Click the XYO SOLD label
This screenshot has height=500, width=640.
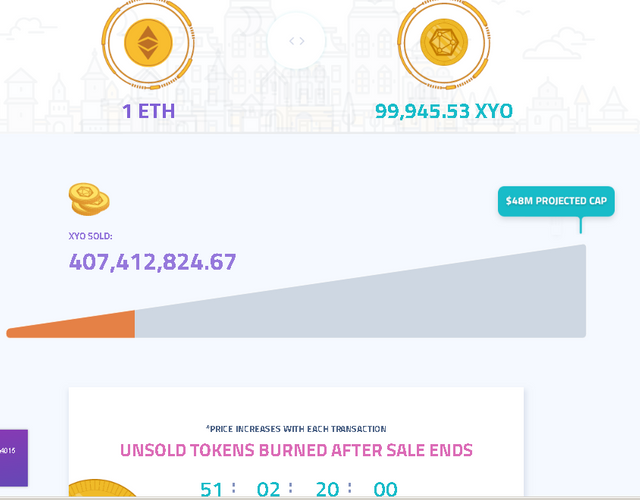(90, 236)
